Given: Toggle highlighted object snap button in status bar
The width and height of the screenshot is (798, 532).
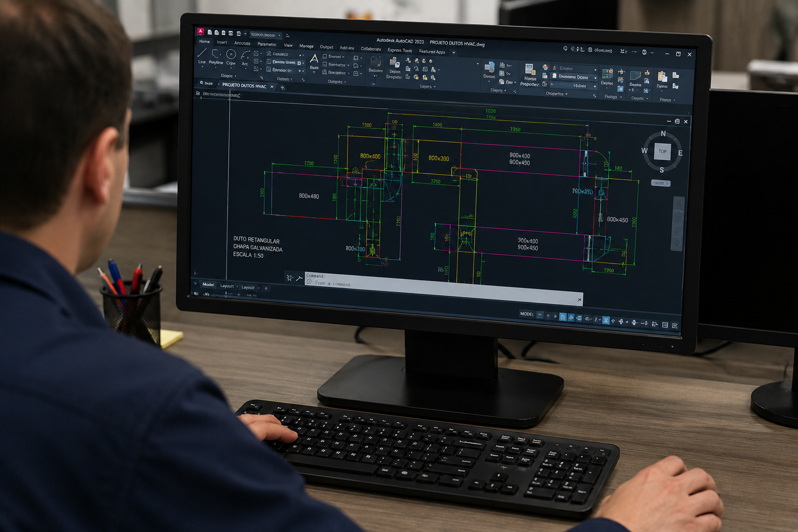Looking at the screenshot, I should 606,320.
